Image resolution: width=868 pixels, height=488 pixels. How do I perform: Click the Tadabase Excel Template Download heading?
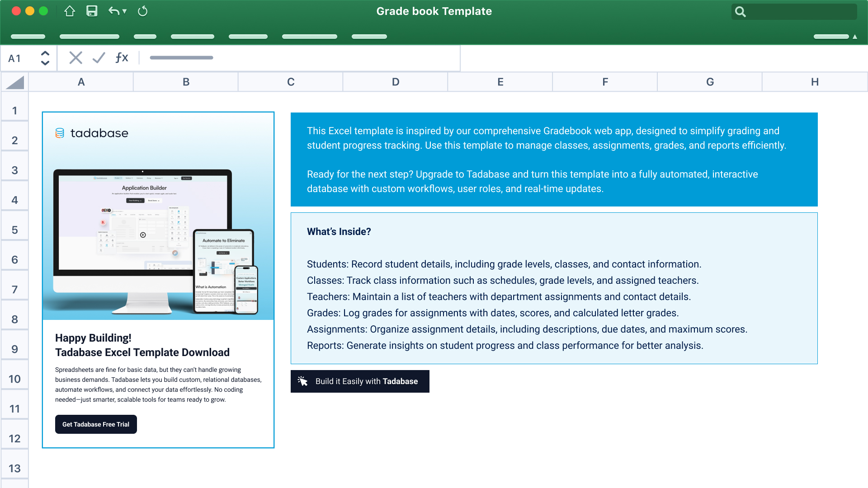click(142, 352)
